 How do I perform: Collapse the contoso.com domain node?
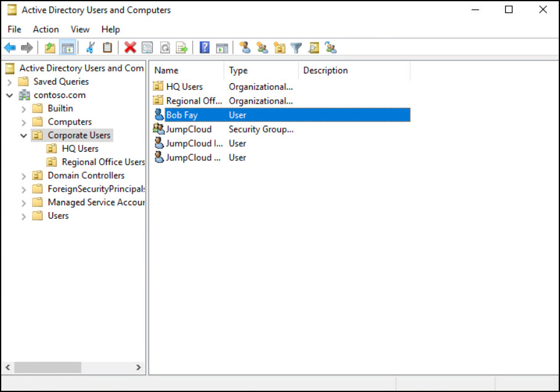point(10,96)
